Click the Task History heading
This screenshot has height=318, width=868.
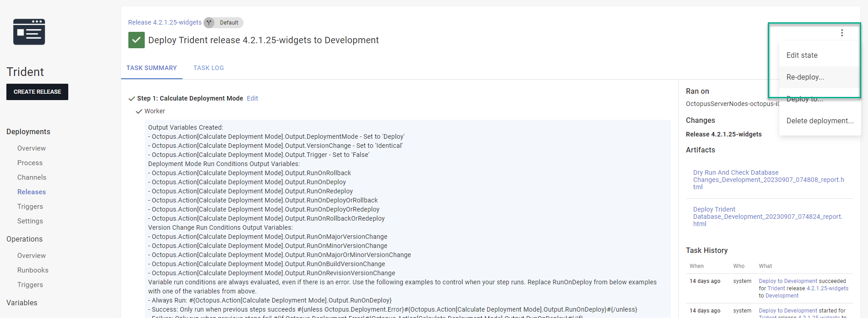[x=707, y=250]
